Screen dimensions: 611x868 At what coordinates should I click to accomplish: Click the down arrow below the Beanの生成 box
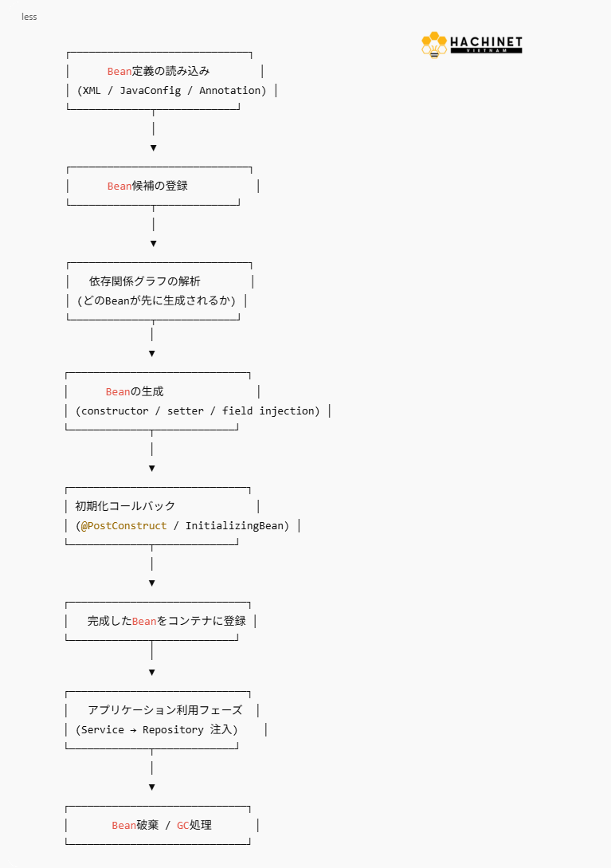[152, 468]
